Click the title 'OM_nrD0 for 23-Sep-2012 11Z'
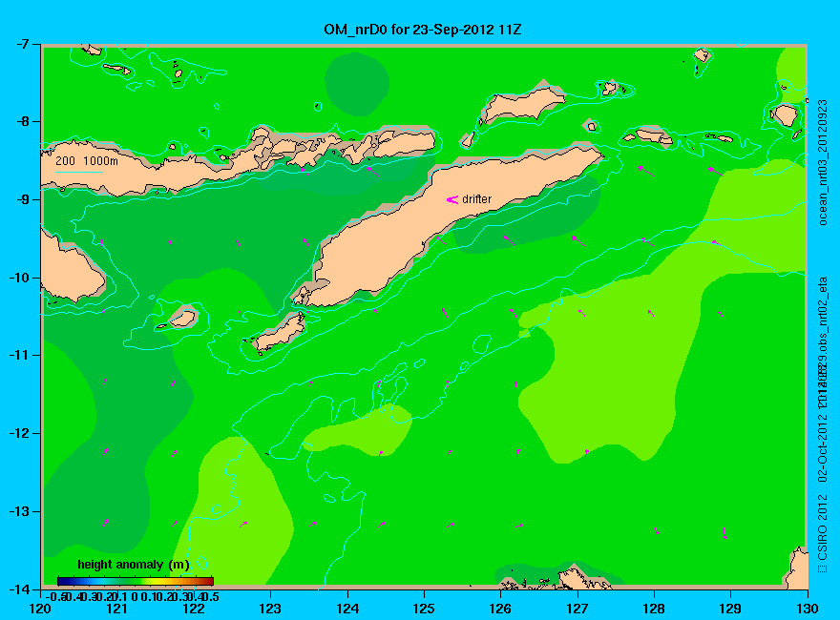The height and width of the screenshot is (620, 840). (423, 30)
